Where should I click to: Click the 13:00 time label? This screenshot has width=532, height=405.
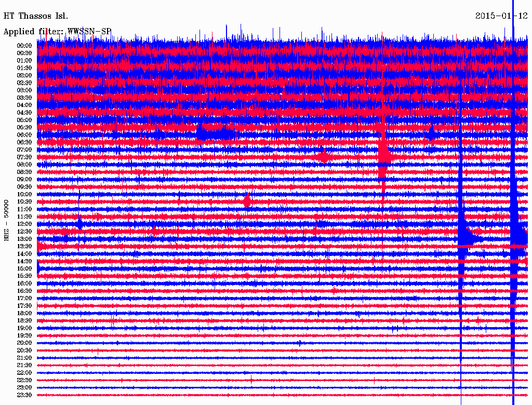[24, 239]
